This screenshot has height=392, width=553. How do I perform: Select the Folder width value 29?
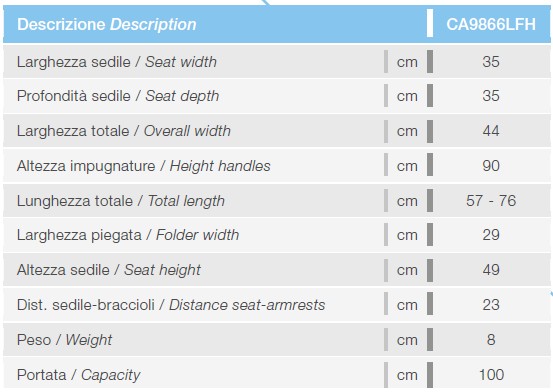point(491,235)
